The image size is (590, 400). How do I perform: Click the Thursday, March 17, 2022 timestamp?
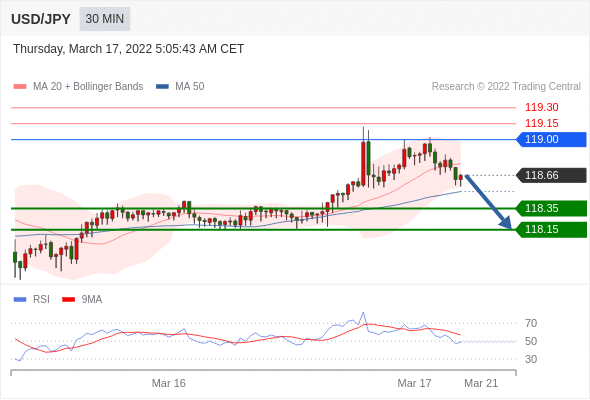pos(129,49)
